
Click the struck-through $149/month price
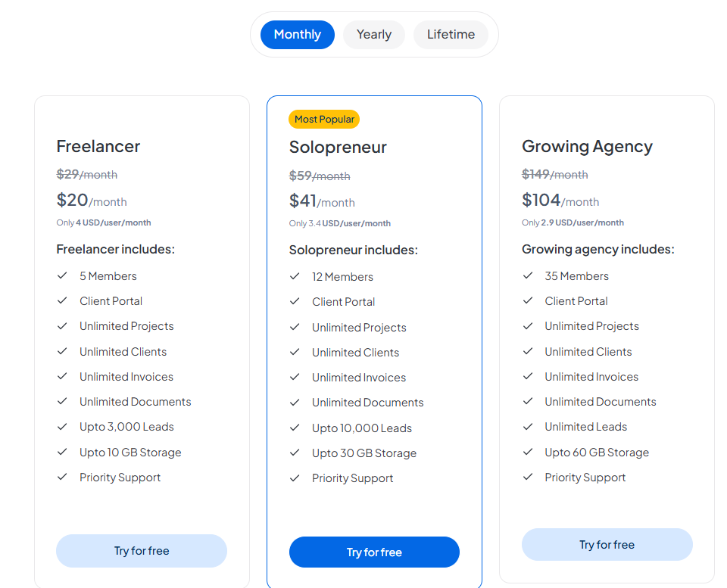554,175
